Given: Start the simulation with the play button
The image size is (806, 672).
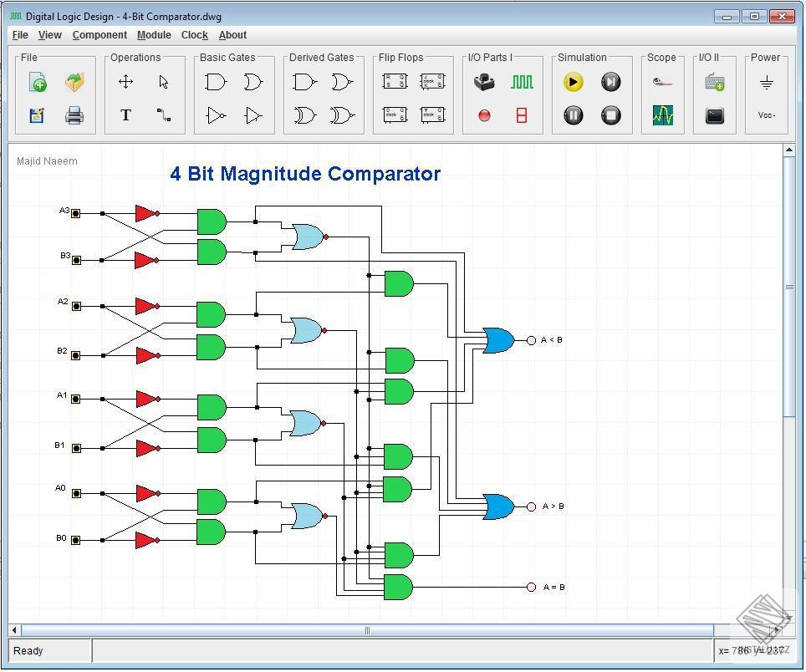Looking at the screenshot, I should [x=573, y=82].
